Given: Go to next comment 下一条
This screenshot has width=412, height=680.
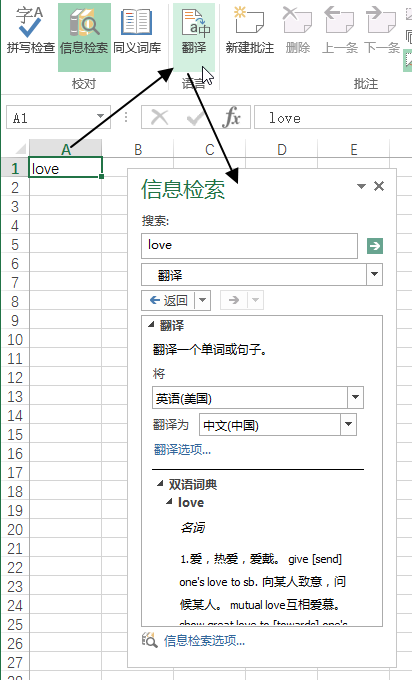Looking at the screenshot, I should pos(382,31).
